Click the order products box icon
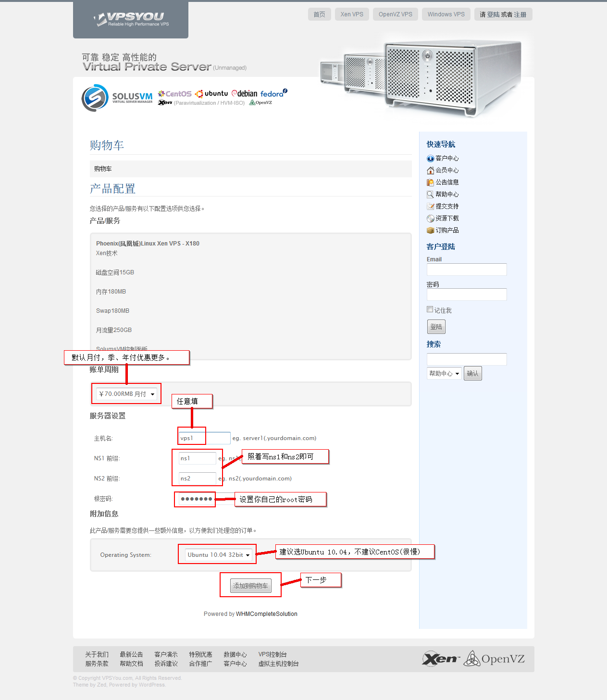 point(430,231)
